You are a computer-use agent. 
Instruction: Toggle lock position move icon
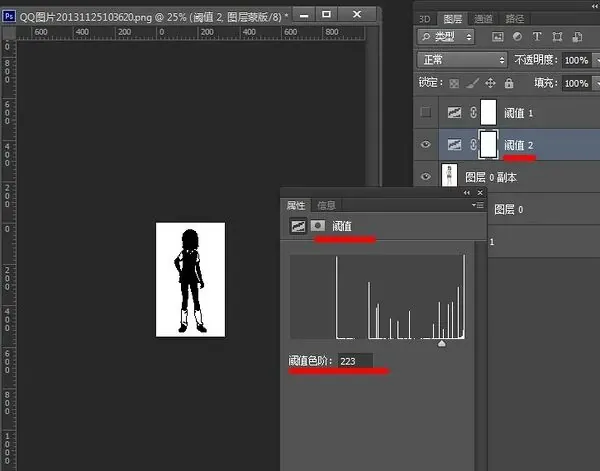pyautogui.click(x=490, y=83)
